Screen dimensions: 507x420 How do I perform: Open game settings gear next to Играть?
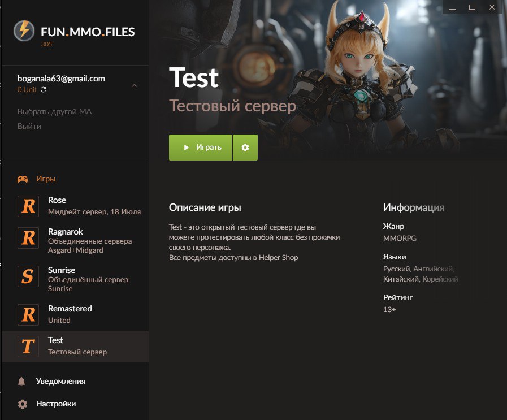(x=245, y=148)
